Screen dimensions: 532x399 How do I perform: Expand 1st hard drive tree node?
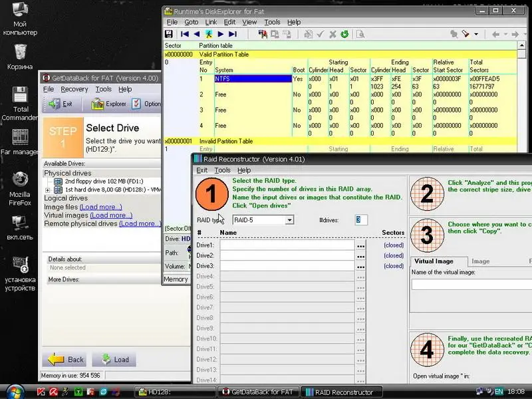[47, 190]
